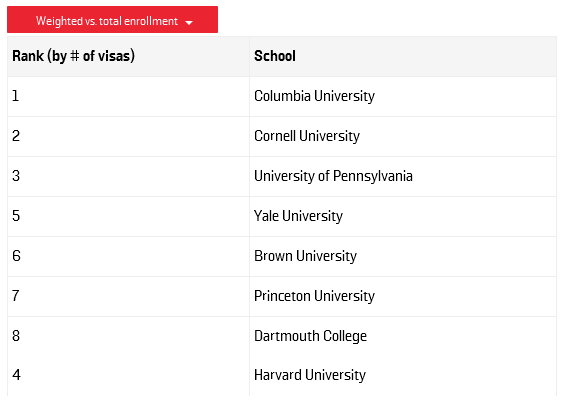Image resolution: width=569 pixels, height=414 pixels.
Task: Select Cornell University cell
Action: (403, 136)
